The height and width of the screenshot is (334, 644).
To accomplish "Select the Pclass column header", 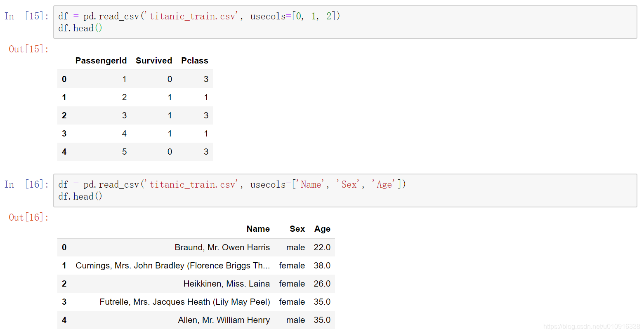I will click(194, 60).
